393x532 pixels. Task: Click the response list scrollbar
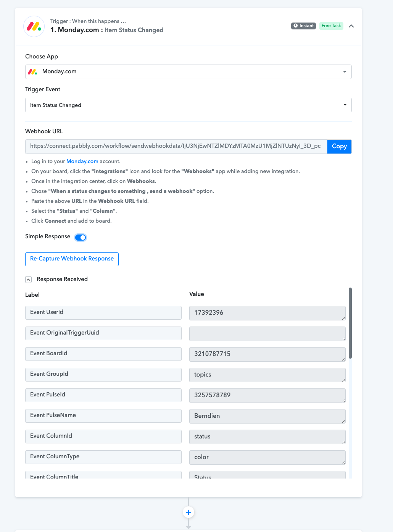point(350,323)
